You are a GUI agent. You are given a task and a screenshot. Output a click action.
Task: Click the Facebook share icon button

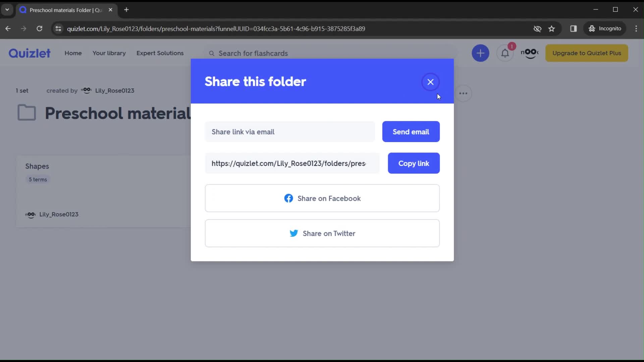click(x=288, y=198)
